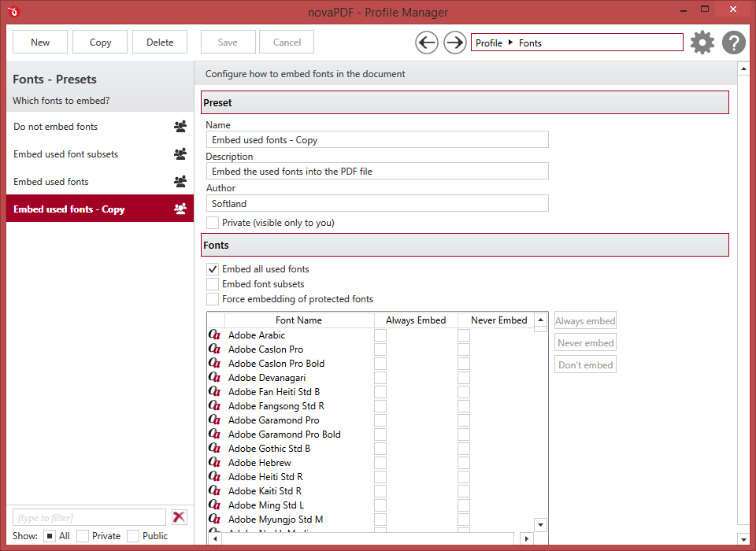Click the breadcrumb arrow between Profile and Fonts
The height and width of the screenshot is (551, 756).
click(510, 43)
